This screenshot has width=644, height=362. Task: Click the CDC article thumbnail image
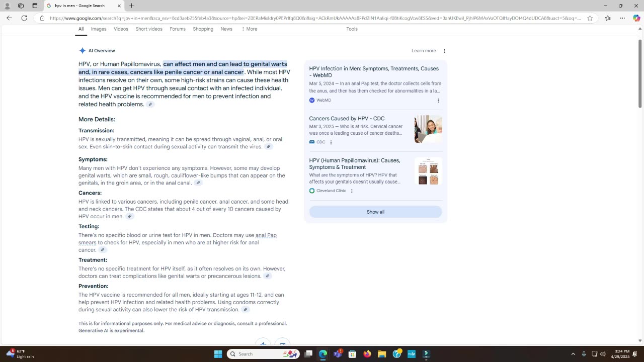[x=428, y=129]
